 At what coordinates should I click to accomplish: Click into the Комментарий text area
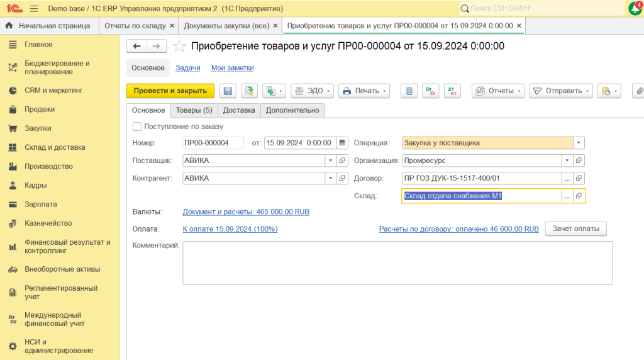click(x=397, y=263)
